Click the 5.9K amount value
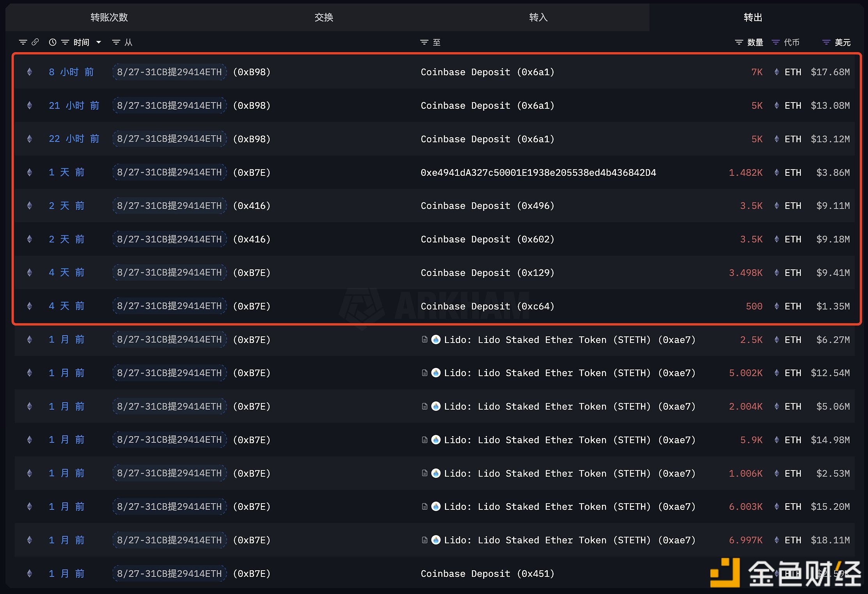Viewport: 868px width, 594px height. click(752, 440)
